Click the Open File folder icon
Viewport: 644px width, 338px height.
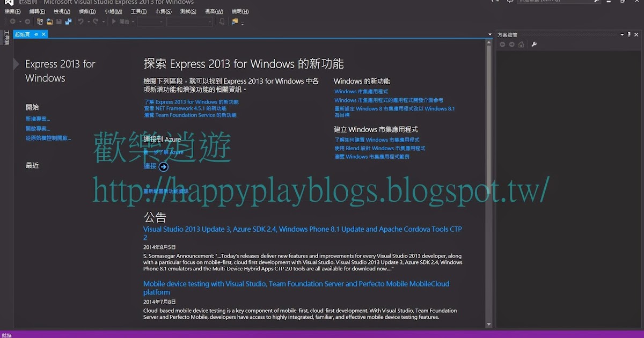click(x=49, y=21)
